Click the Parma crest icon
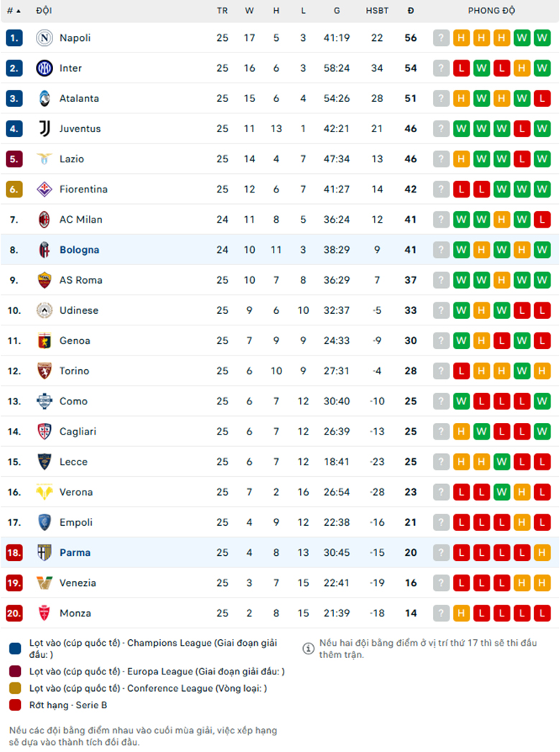This screenshot has height=752, width=560. (44, 552)
